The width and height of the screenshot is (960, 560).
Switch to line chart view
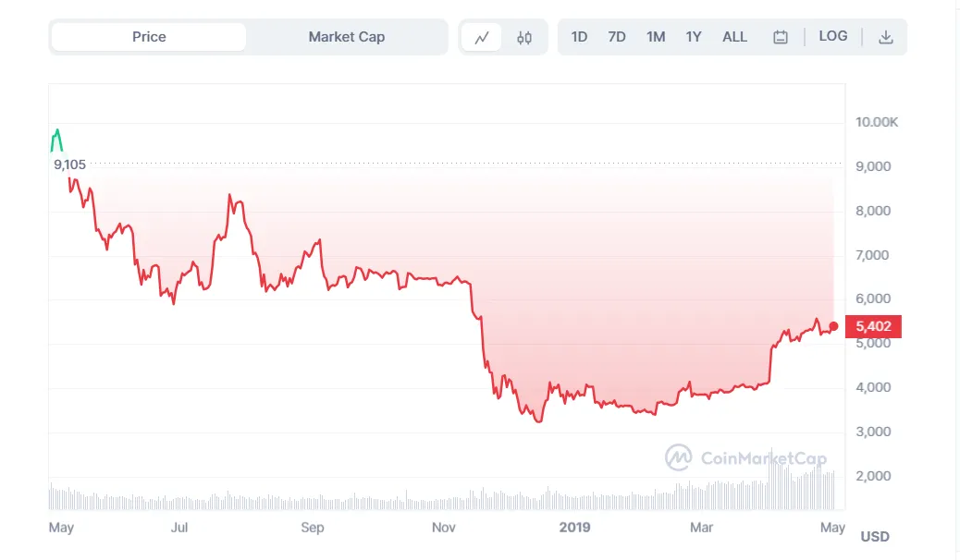tap(482, 38)
